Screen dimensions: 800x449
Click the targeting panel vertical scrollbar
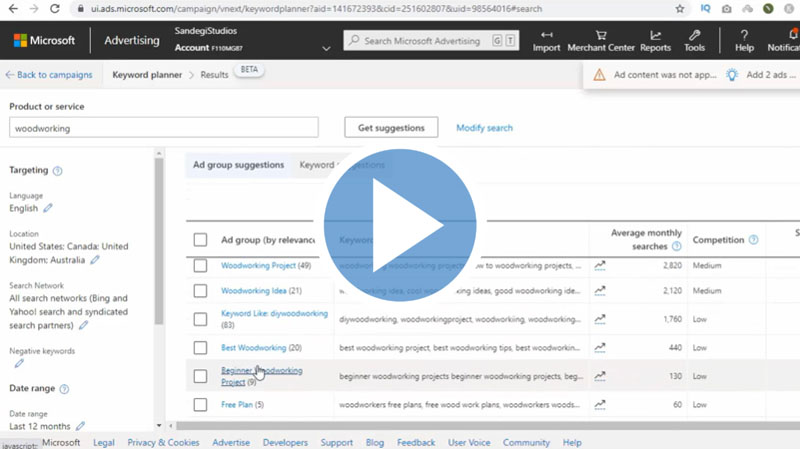(x=159, y=241)
